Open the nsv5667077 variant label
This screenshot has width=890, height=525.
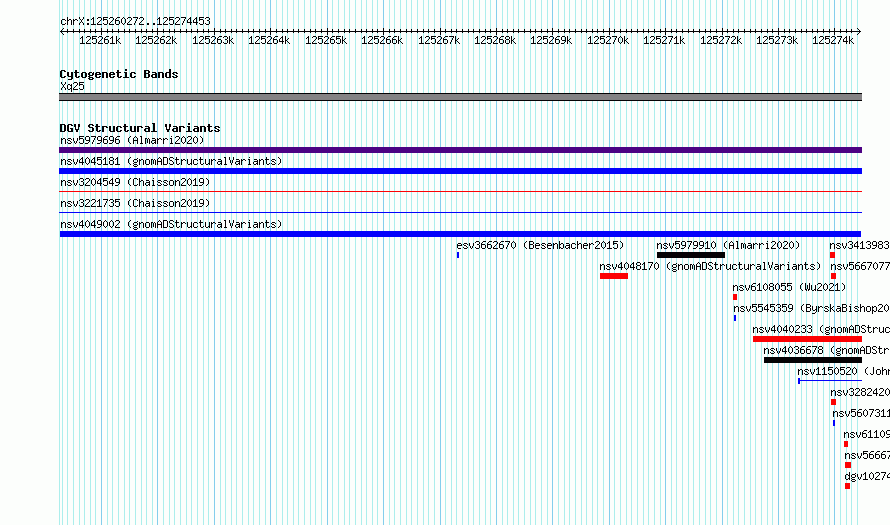click(860, 266)
